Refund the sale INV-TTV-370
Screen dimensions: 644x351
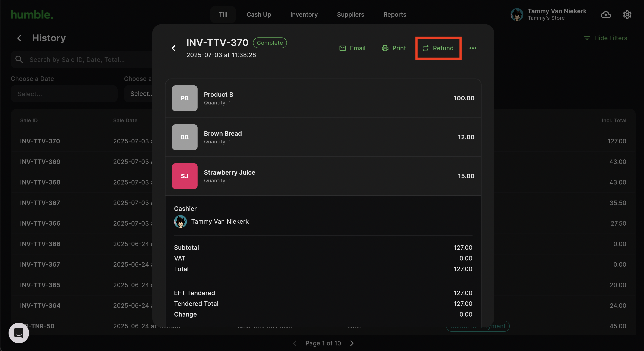[x=438, y=48]
